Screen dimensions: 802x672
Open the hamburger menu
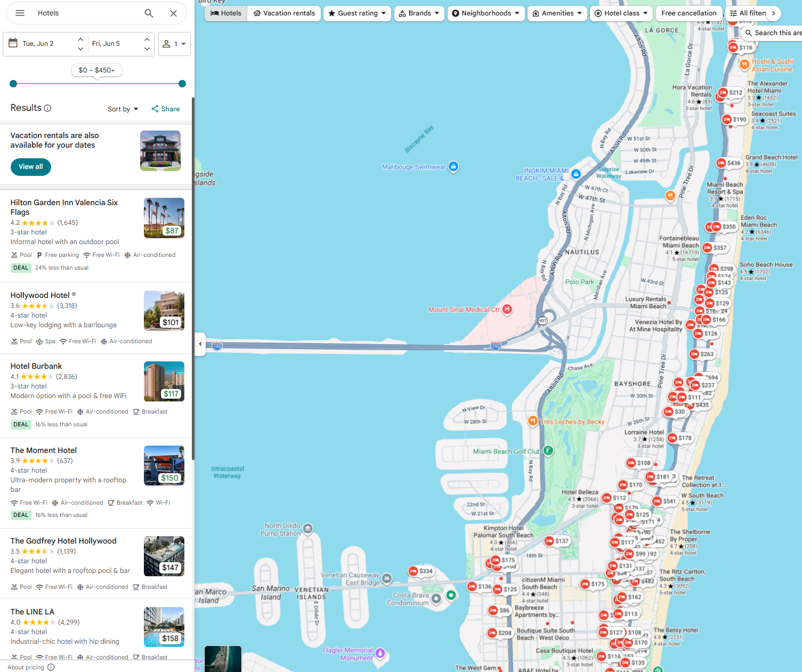click(x=20, y=13)
